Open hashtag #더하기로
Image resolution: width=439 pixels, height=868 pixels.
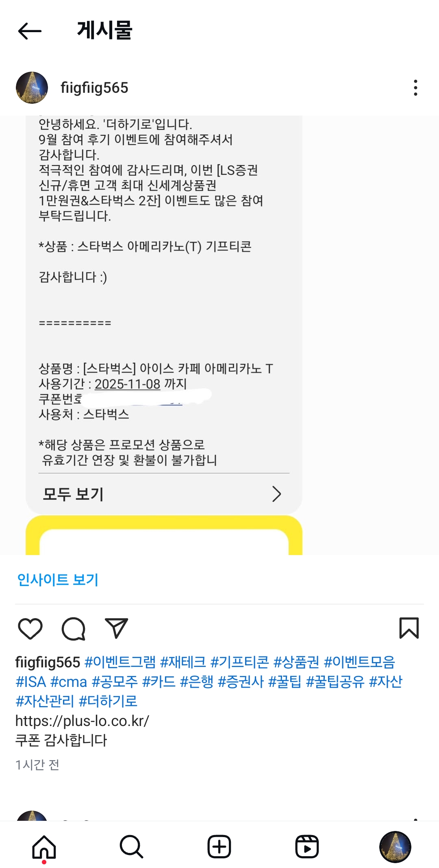point(108,701)
